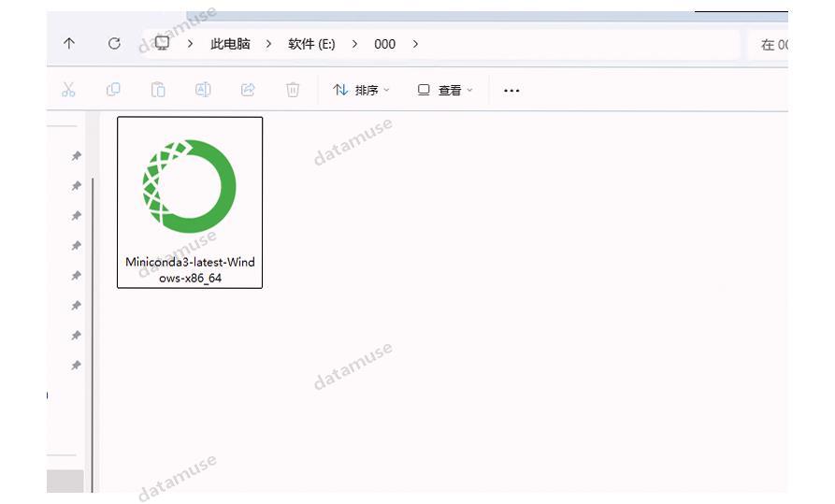
Task: Click the Delete trash can icon
Action: tap(293, 90)
